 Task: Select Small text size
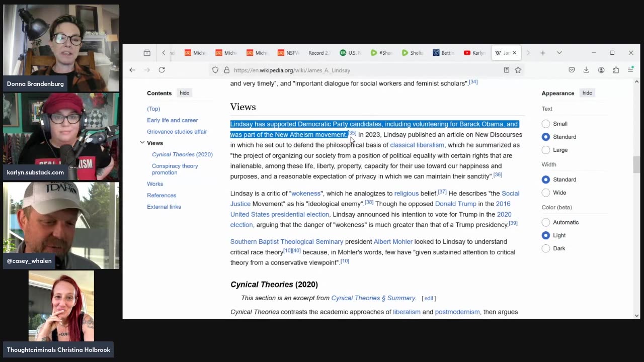coord(546,124)
